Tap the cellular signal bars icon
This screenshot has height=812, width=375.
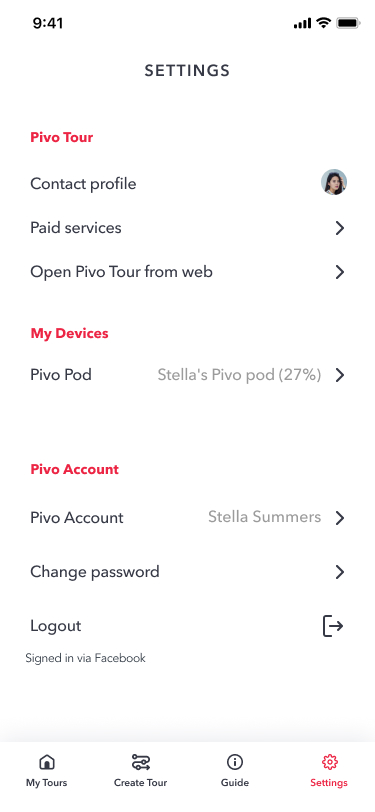tap(302, 23)
